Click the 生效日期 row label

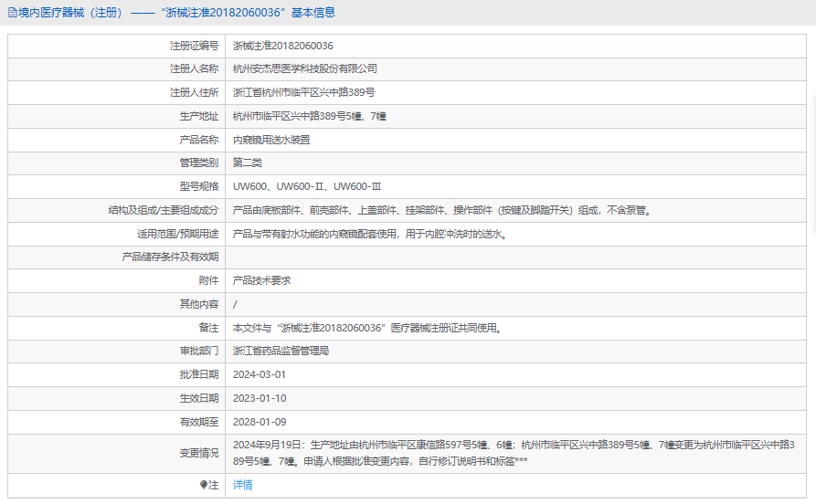click(x=199, y=398)
